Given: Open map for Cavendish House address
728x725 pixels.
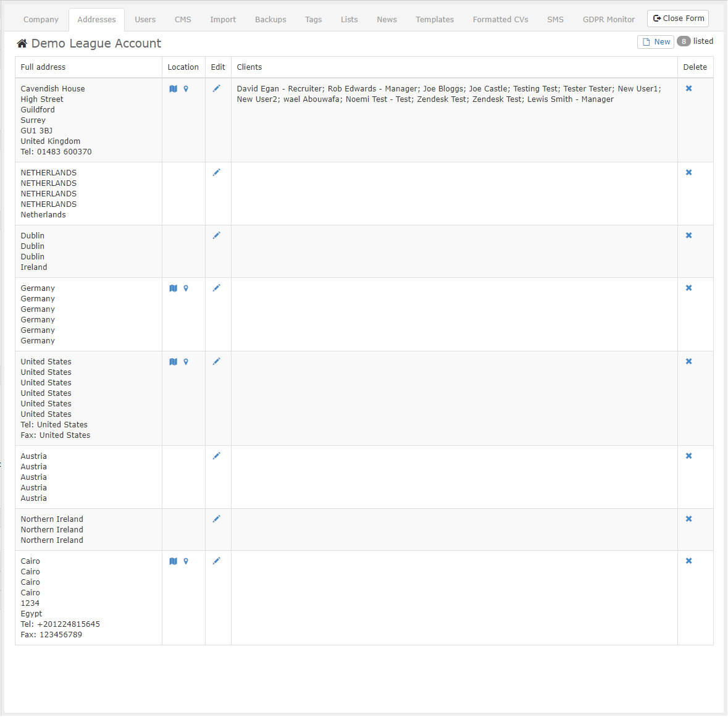Looking at the screenshot, I should (x=173, y=89).
